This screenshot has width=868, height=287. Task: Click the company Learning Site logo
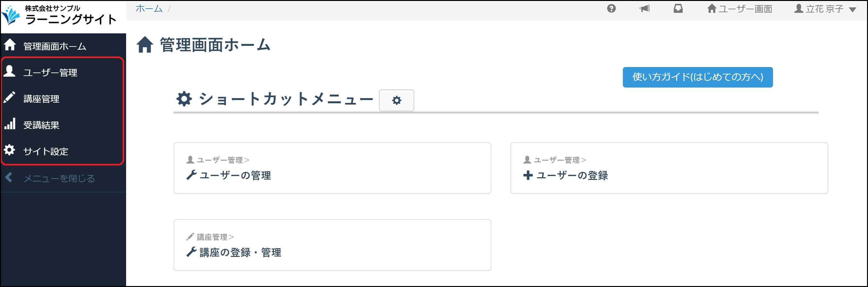coord(59,15)
